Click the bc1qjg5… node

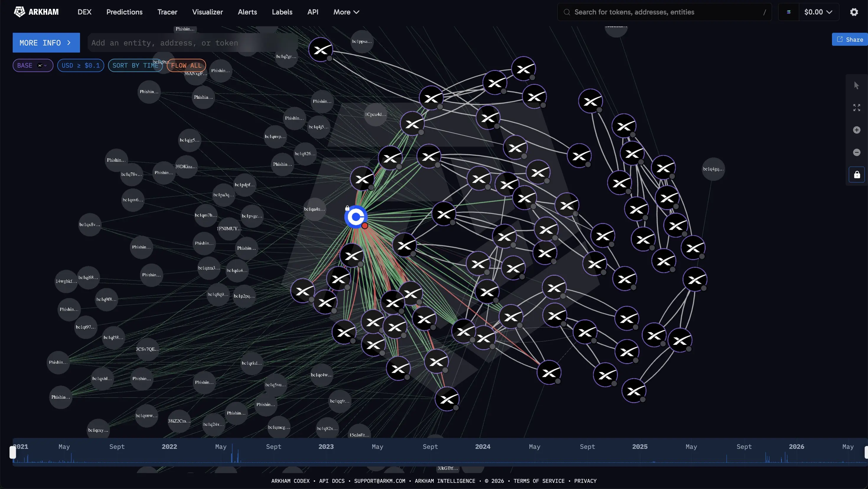click(190, 140)
